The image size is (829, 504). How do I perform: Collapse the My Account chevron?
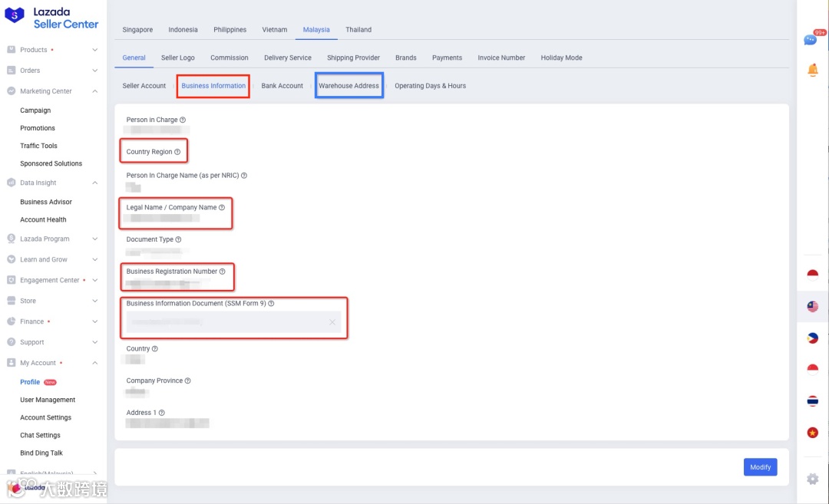click(94, 363)
